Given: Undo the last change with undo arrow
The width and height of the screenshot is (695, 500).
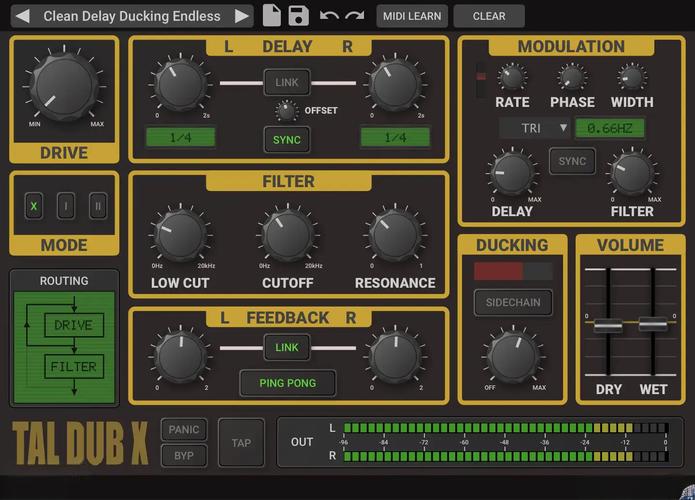Looking at the screenshot, I should (329, 16).
